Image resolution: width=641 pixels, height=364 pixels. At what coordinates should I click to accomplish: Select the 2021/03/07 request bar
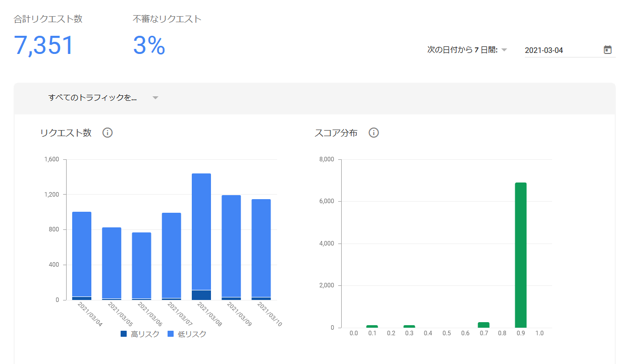point(172,256)
